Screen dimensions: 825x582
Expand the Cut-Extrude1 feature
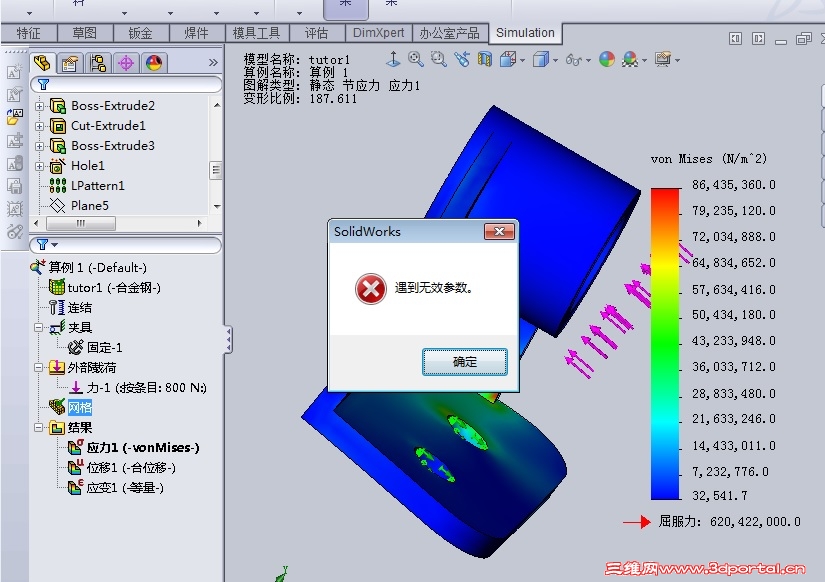click(x=39, y=126)
